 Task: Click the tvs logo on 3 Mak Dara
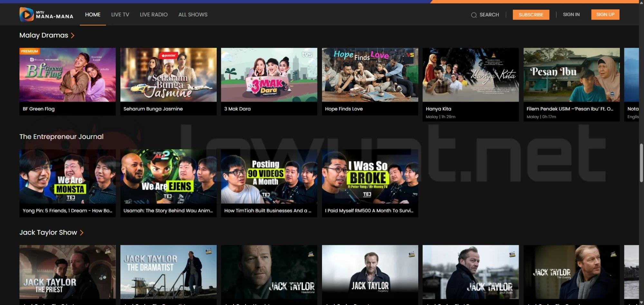(x=307, y=54)
